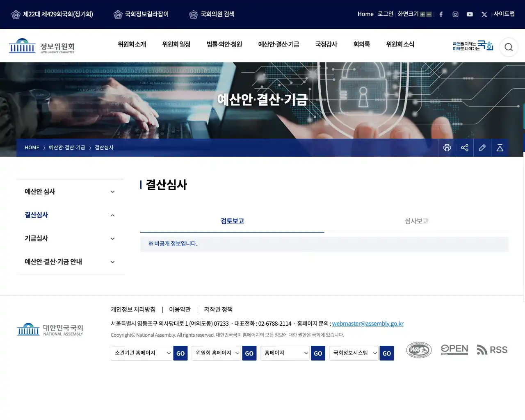Open 국회정보길라잡이 in top bar
The image size is (525, 420).
coord(141,14)
